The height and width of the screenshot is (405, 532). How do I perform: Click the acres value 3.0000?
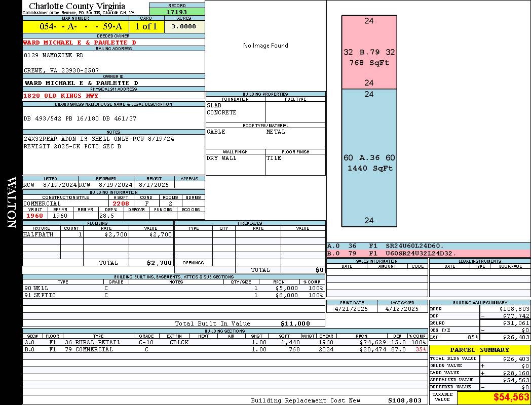tap(184, 26)
